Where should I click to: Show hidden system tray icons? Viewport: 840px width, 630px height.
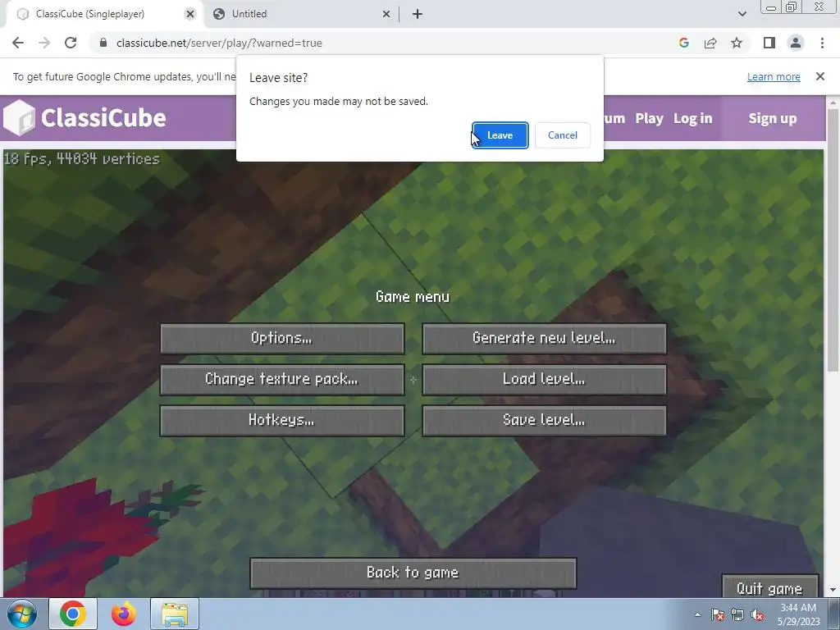pos(697,614)
